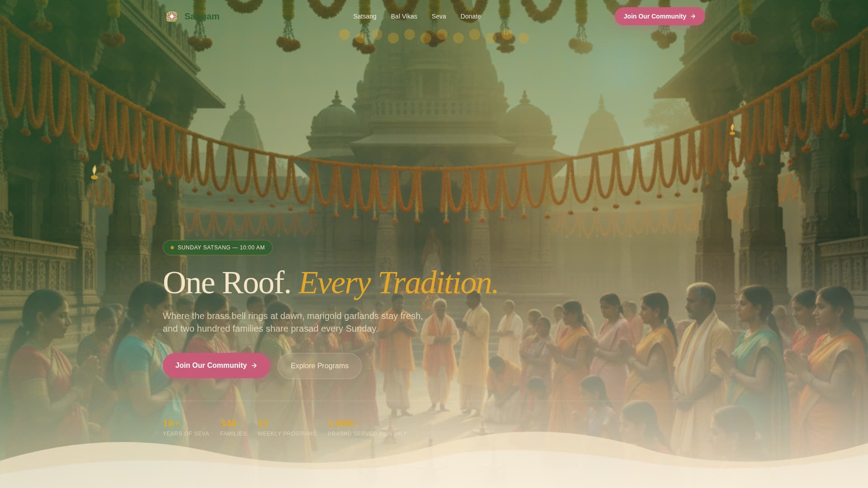Screen dimensions: 868x488
Task: Click the diya lamp icon on left edge
Action: [94, 172]
